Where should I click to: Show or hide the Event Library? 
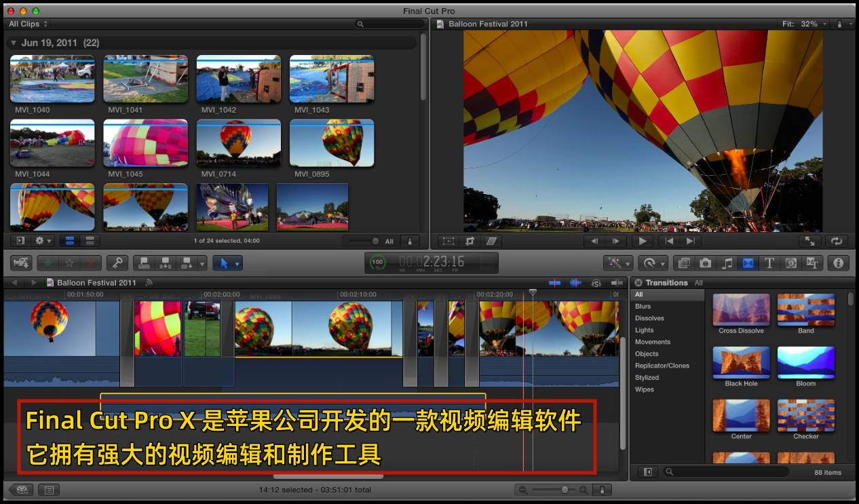tap(20, 240)
